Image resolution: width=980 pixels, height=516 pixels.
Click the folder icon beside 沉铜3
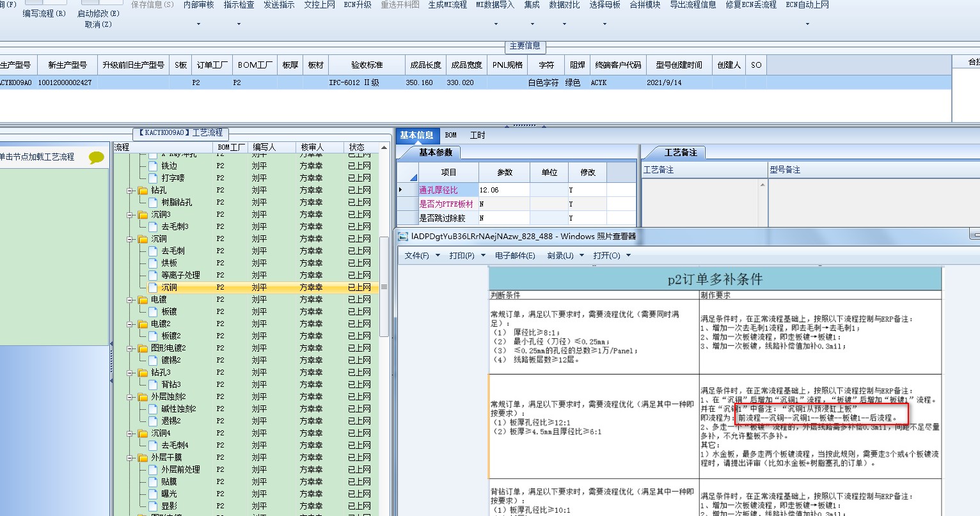click(x=143, y=215)
